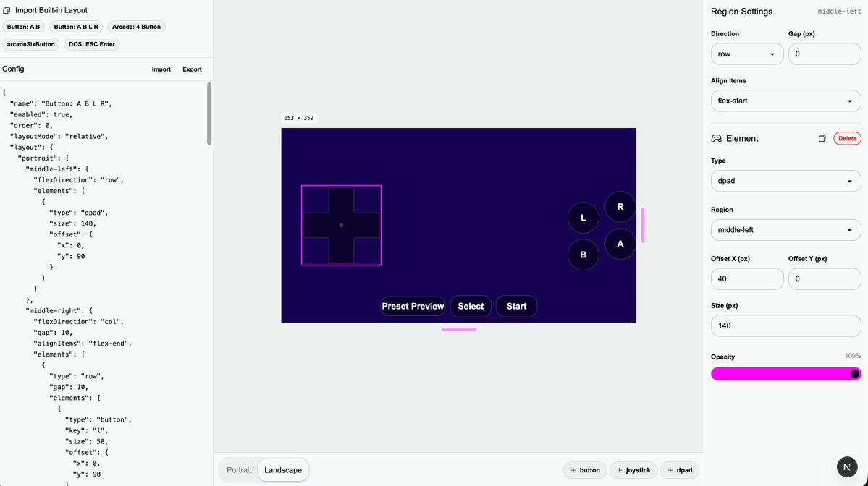Viewport: 868px width, 486px height.
Task: Click the "layoutMode": "relative" config line
Action: [59, 136]
